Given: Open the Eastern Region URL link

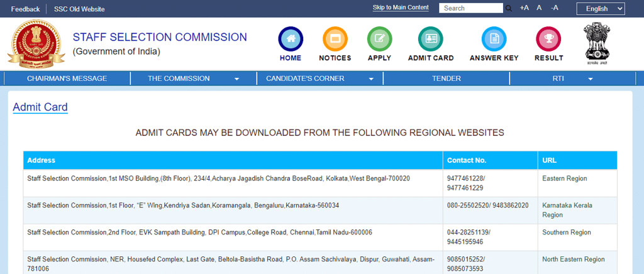Looking at the screenshot, I should (x=564, y=178).
